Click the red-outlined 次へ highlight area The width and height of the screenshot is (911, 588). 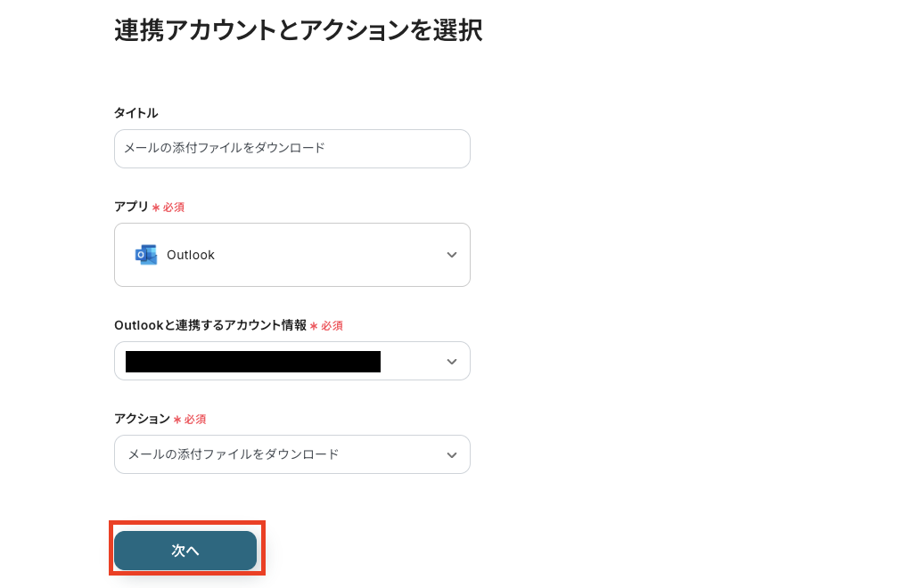(185, 550)
